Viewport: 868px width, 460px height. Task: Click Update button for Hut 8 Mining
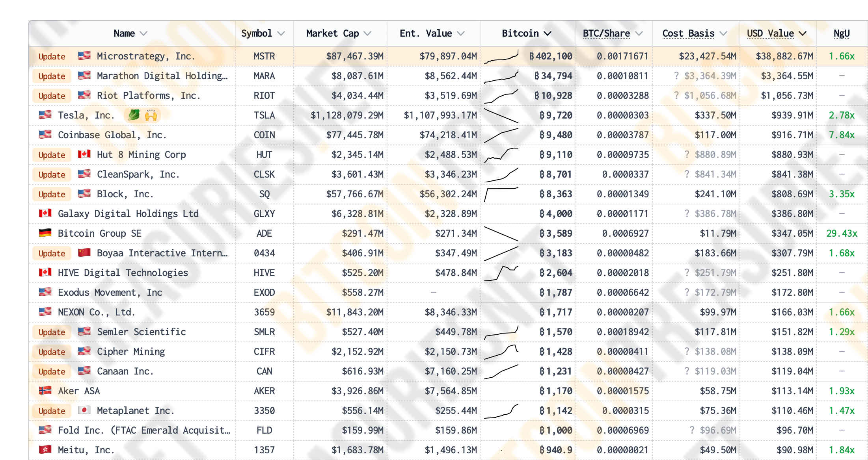pos(52,155)
